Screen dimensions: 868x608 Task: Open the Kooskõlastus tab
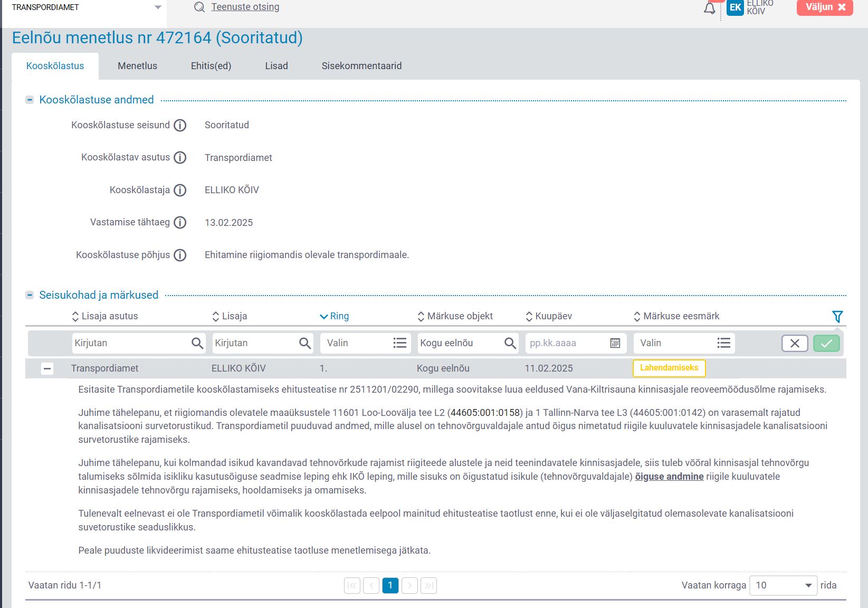[55, 66]
